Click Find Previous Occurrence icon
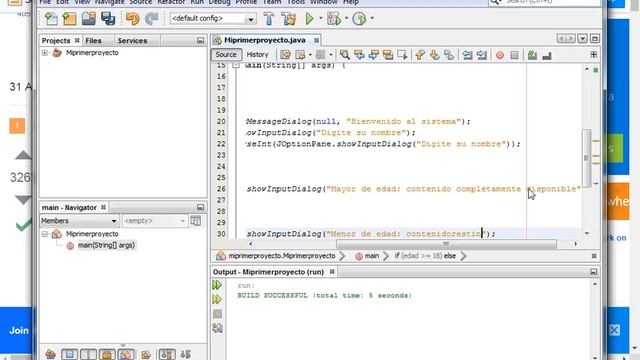Screen dimensions: 640x360 click(359, 55)
